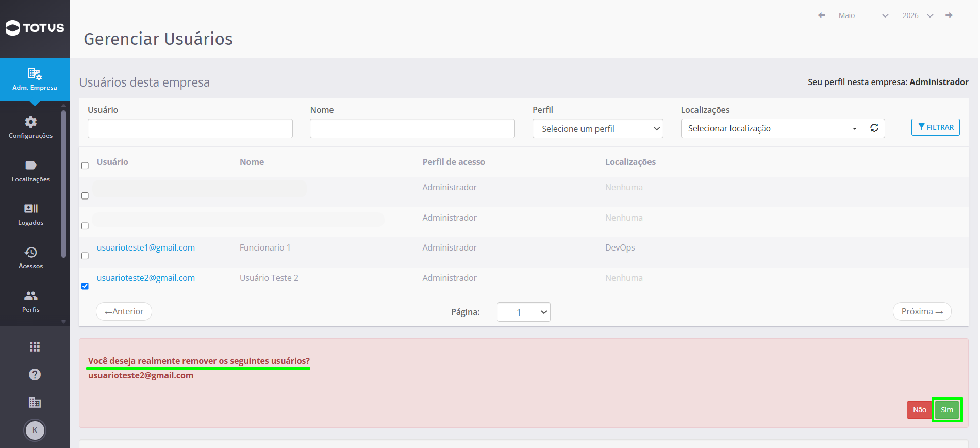The width and height of the screenshot is (980, 448).
Task: Open Adm. Empresa section icon
Action: click(35, 74)
